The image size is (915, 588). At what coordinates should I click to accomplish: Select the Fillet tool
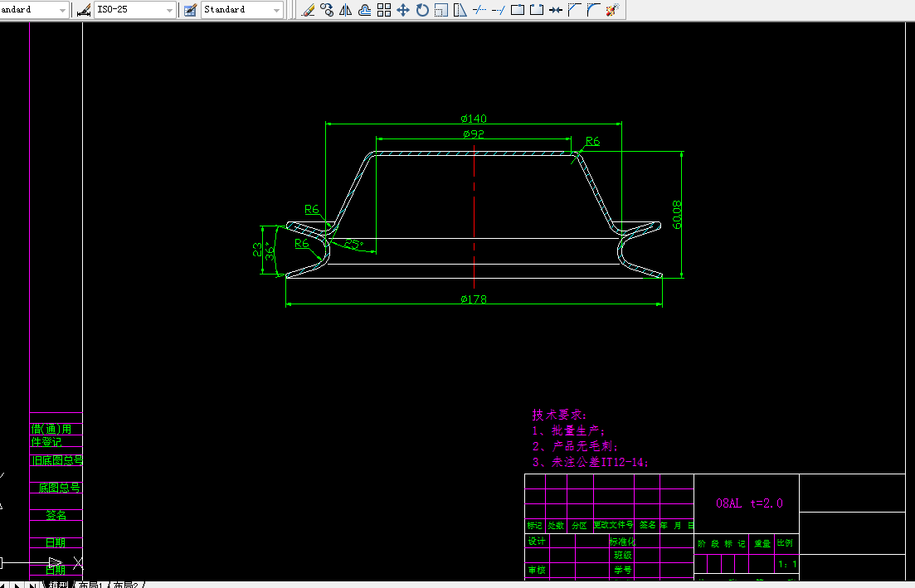click(593, 10)
